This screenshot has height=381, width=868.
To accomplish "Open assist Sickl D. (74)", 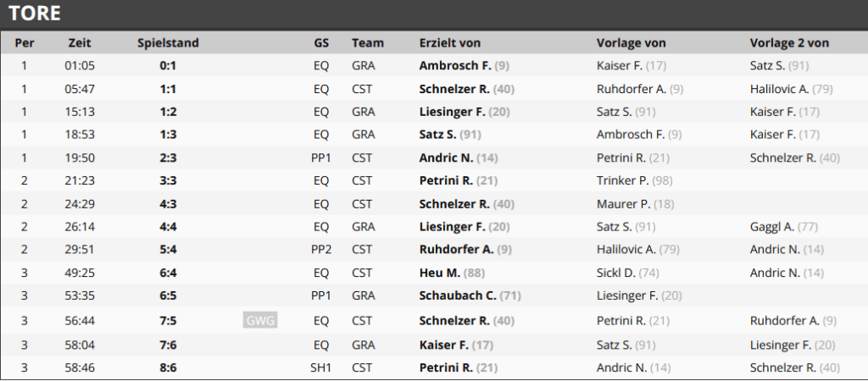I will point(628,273).
